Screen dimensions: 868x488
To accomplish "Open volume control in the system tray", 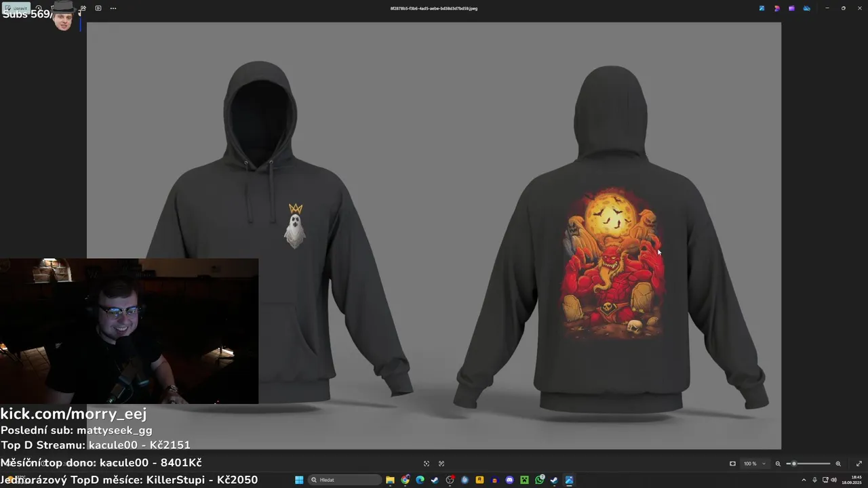I will (833, 480).
